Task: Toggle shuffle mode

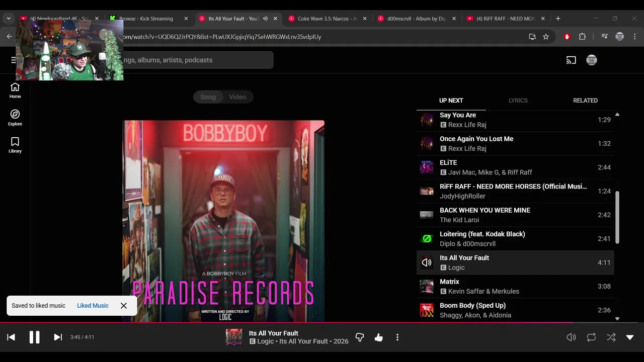Action: [611, 337]
